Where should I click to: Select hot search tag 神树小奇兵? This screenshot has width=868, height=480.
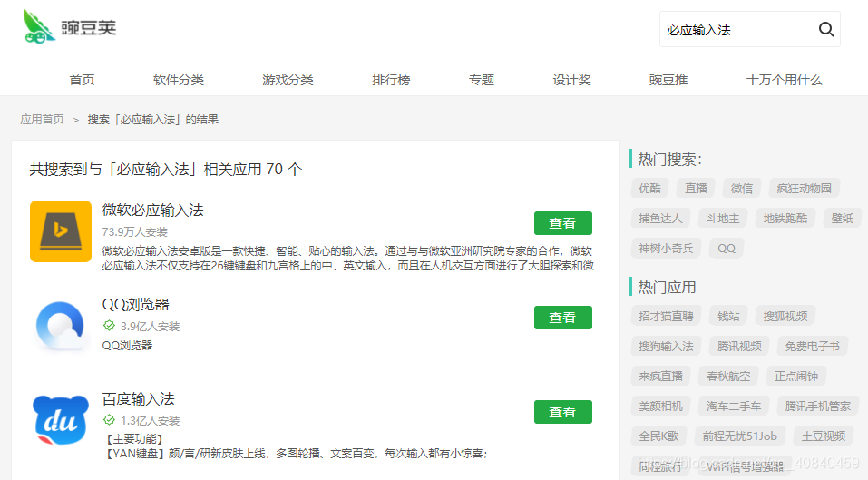click(666, 248)
